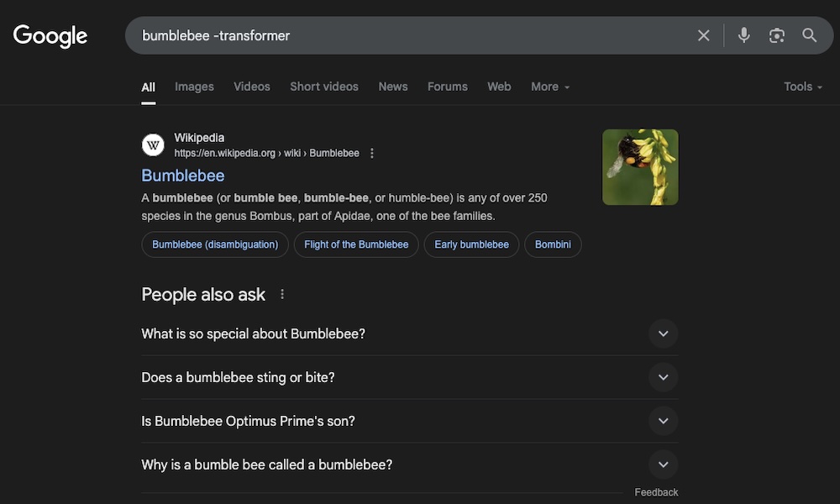Viewport: 840px width, 504px height.
Task: Open Bumblebee (disambiguation) chip
Action: [x=215, y=244]
